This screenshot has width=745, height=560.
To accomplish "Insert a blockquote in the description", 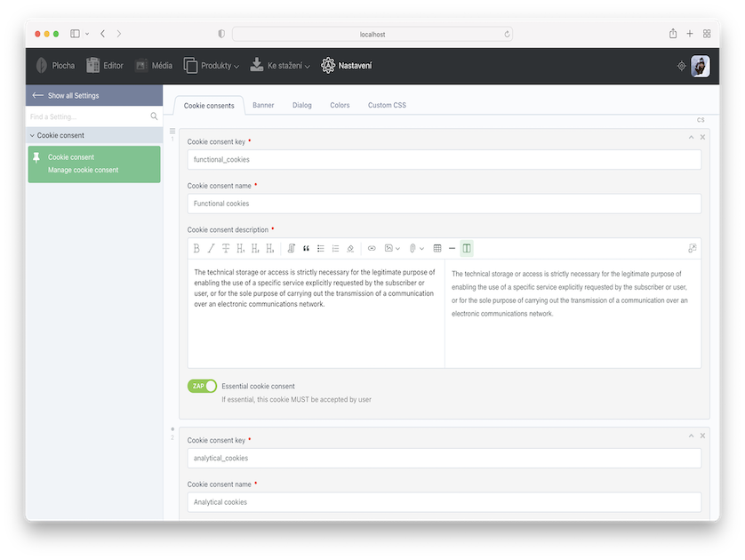I will [306, 248].
